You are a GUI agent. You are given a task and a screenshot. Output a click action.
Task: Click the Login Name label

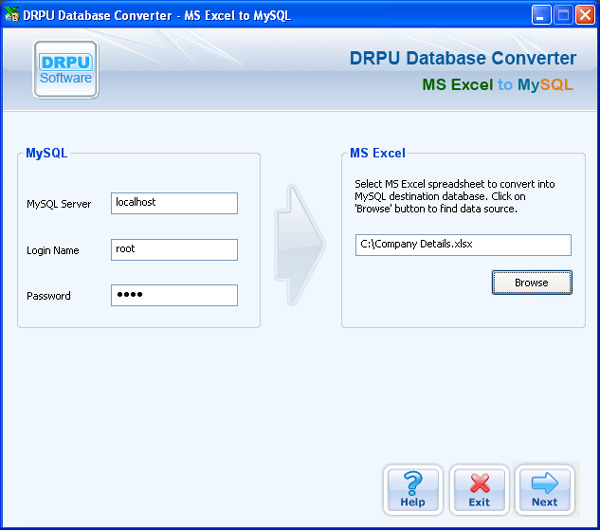pyautogui.click(x=53, y=250)
